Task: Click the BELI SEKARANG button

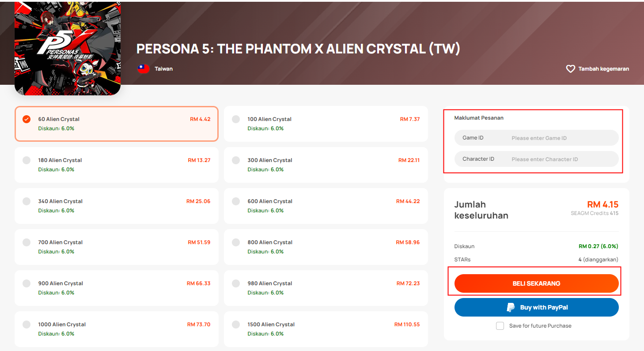Action: pyautogui.click(x=536, y=283)
